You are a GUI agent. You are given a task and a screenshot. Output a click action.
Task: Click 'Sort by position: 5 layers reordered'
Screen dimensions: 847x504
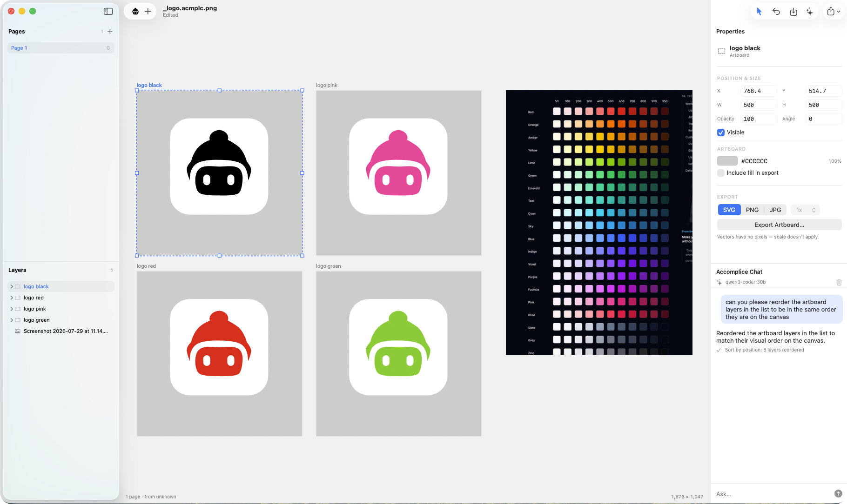pos(764,350)
